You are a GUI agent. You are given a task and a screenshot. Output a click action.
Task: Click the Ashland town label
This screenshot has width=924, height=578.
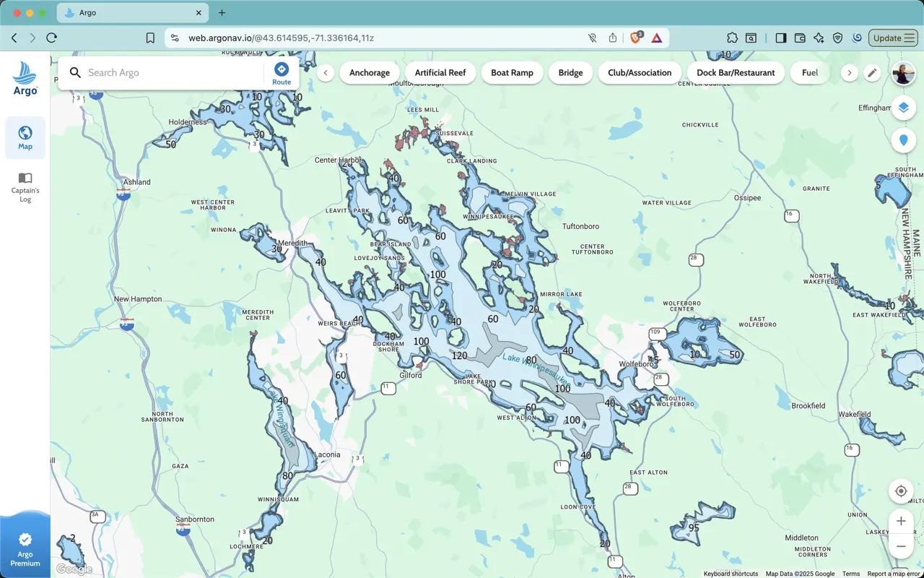(x=137, y=182)
